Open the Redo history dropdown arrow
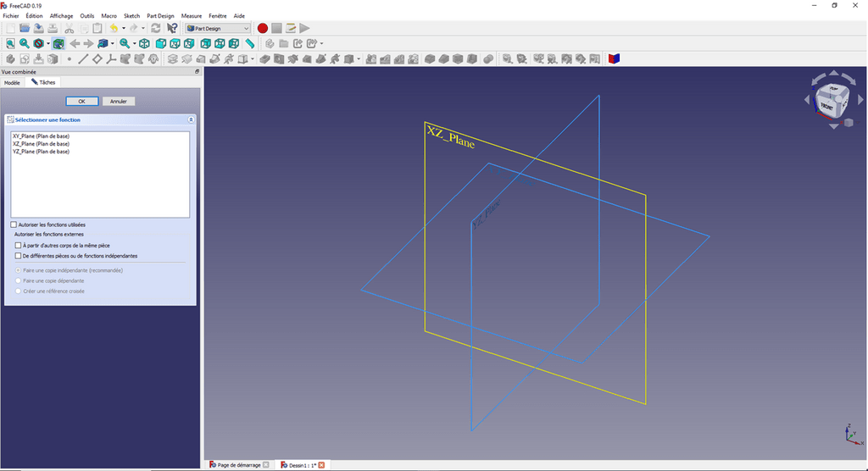 point(142,28)
